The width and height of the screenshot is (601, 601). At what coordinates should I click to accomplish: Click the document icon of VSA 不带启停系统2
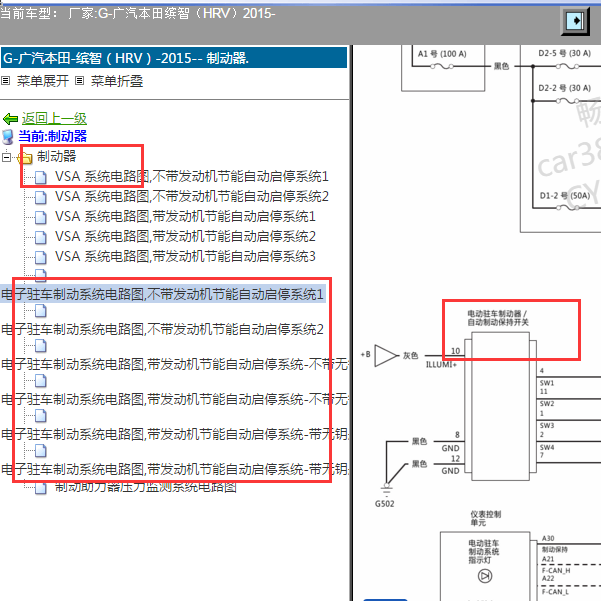(41, 197)
